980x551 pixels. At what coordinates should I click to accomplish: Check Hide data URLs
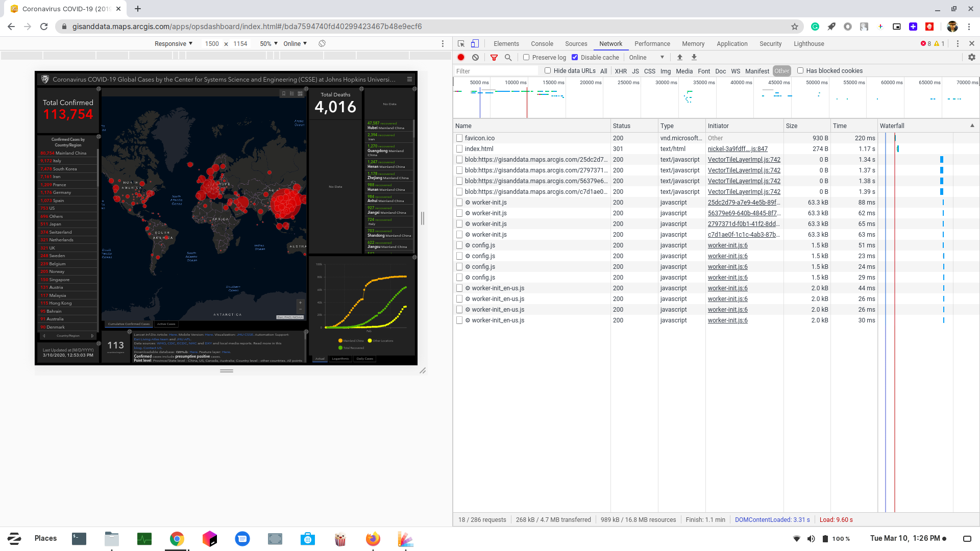click(548, 71)
